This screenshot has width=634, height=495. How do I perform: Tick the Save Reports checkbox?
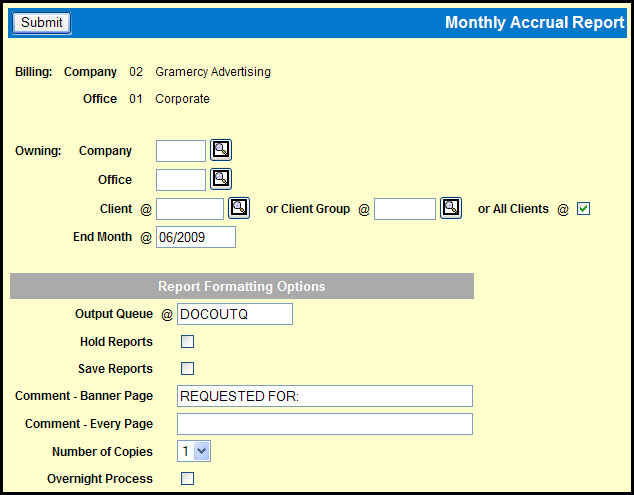pos(187,369)
